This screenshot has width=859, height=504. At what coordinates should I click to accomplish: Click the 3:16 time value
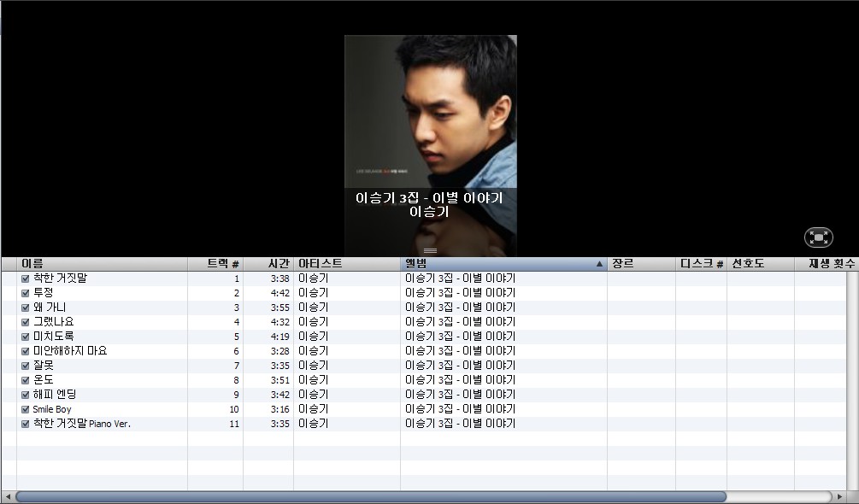point(280,409)
